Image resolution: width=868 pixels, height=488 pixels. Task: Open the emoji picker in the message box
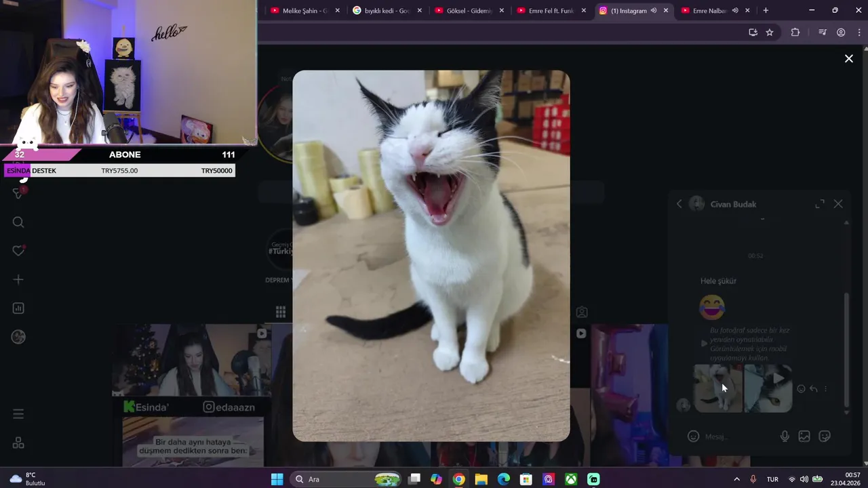tap(693, 436)
